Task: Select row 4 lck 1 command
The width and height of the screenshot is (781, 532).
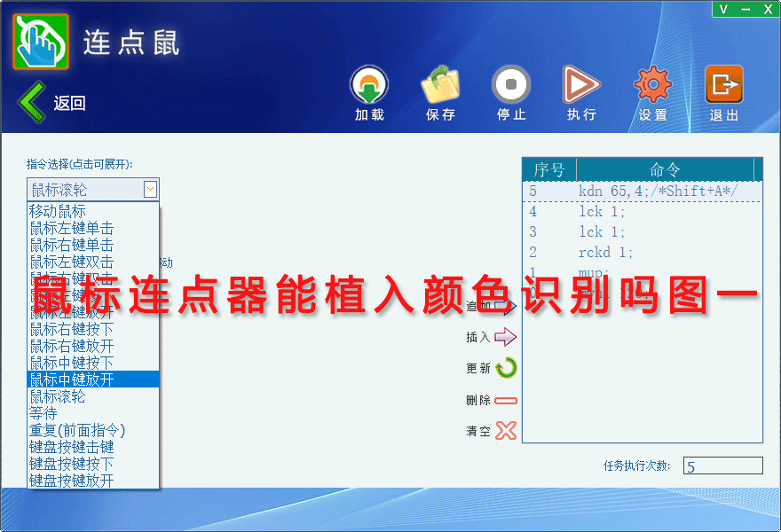Action: [642, 212]
